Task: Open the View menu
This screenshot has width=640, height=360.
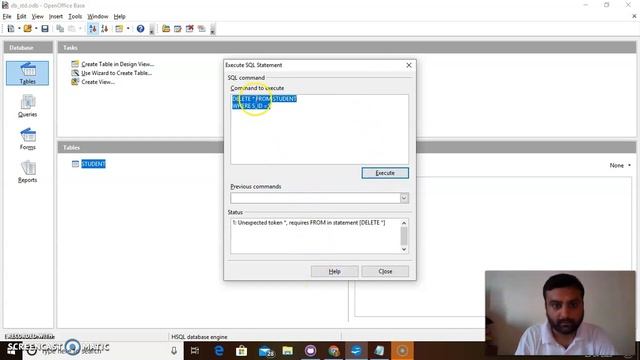Action: pos(38,16)
